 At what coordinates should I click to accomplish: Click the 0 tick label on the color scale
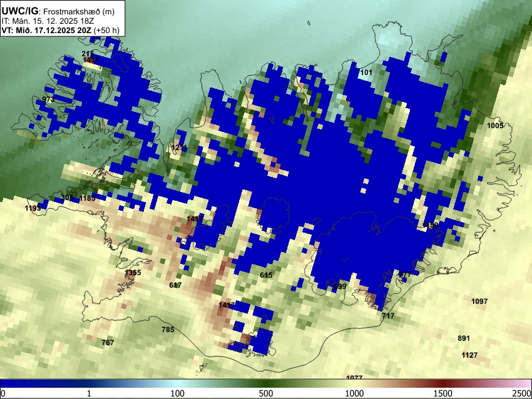click(3, 393)
